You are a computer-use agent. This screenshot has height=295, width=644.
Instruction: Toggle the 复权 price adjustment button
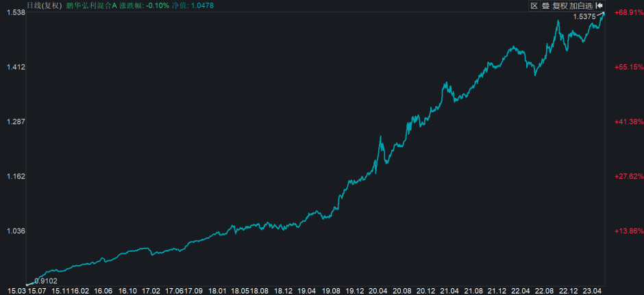click(560, 5)
